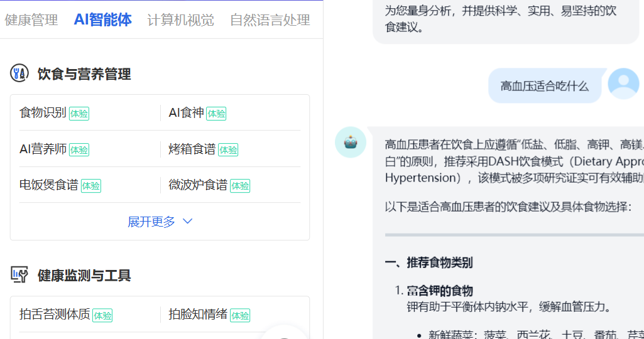Click the 健康监测与工具 monitor wrench icon
Viewport: 644px width, 339px height.
[x=19, y=275]
